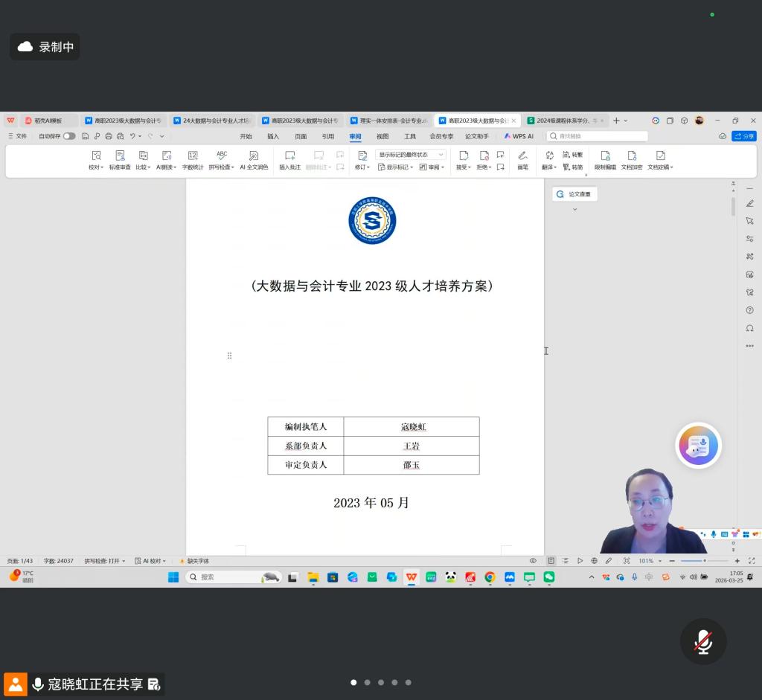762x700 pixels.
Task: Expand the 显示标记的最终状态 dropdown
Action: click(x=411, y=155)
